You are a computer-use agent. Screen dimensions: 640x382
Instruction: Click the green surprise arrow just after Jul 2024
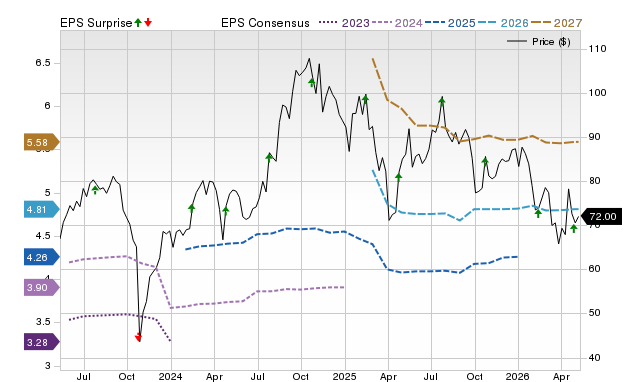[269, 157]
